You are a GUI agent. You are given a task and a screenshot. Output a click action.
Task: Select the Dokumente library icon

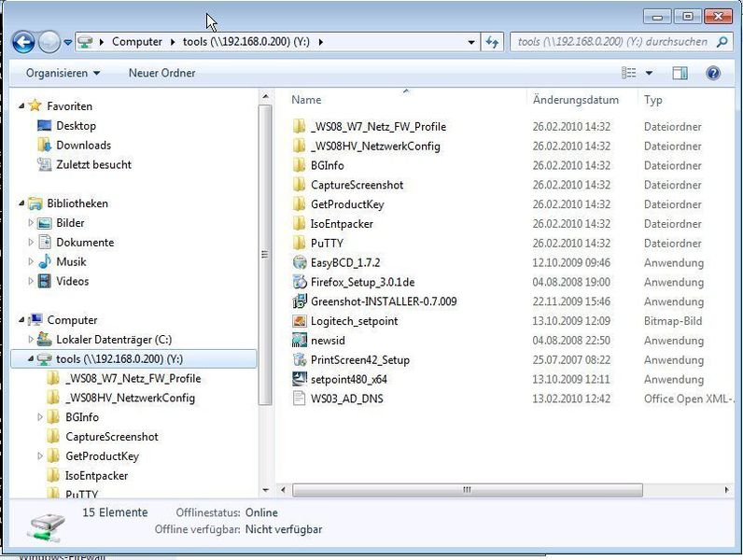coord(45,242)
